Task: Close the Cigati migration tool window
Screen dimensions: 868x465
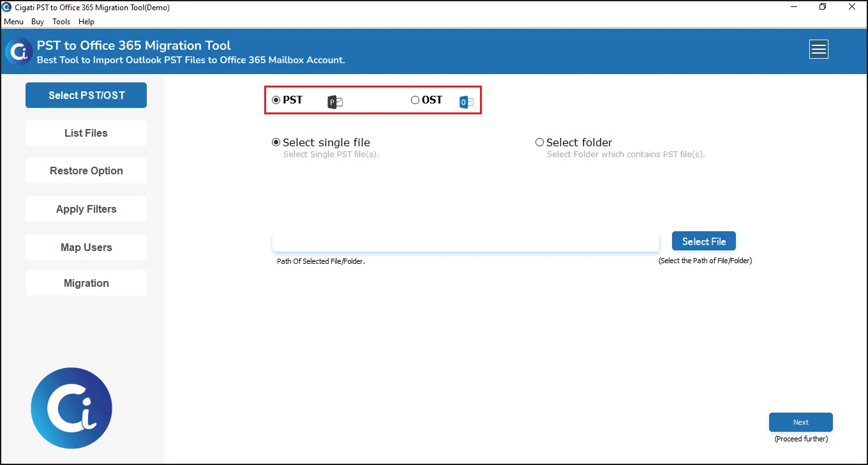Action: (x=852, y=7)
